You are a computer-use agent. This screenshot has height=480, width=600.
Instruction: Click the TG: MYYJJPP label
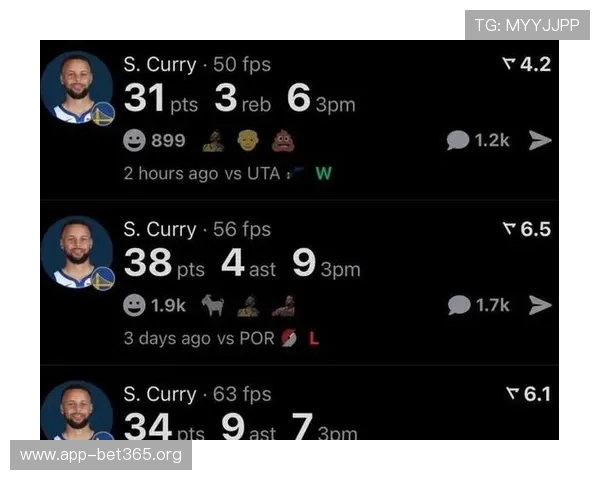(x=526, y=25)
